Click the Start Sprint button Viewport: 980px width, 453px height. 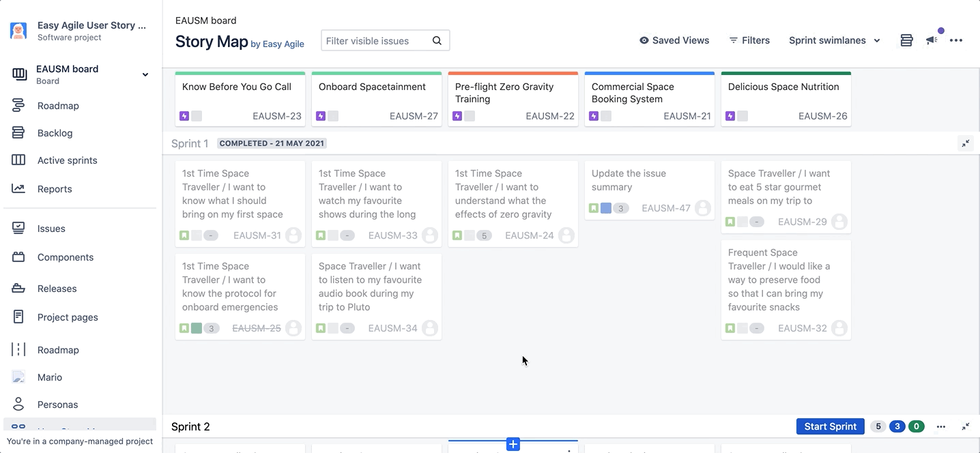tap(830, 426)
